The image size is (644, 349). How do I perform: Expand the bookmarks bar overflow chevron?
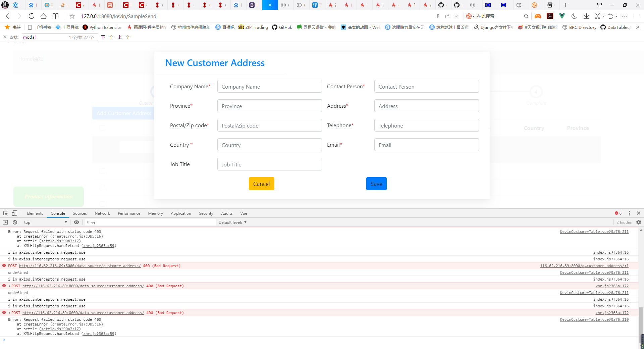pyautogui.click(x=638, y=27)
